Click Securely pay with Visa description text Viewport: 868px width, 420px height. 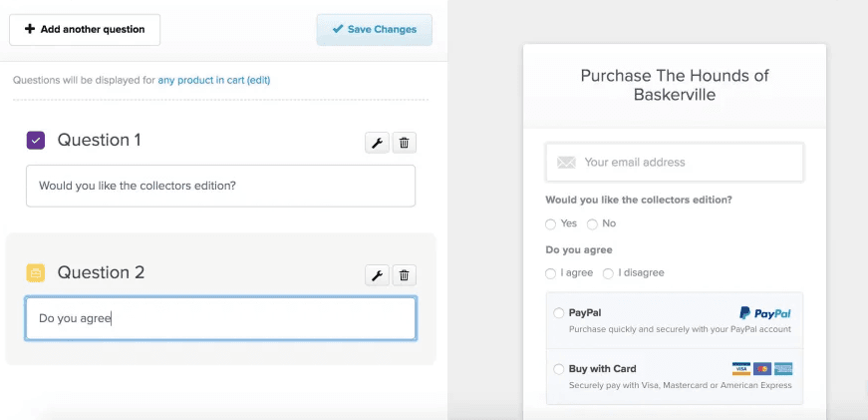click(681, 385)
